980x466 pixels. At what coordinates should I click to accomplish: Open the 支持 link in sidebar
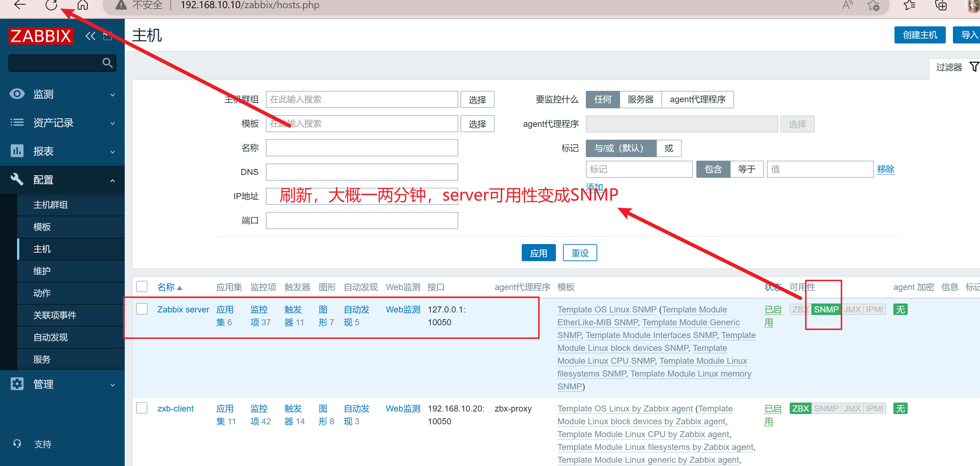point(42,444)
